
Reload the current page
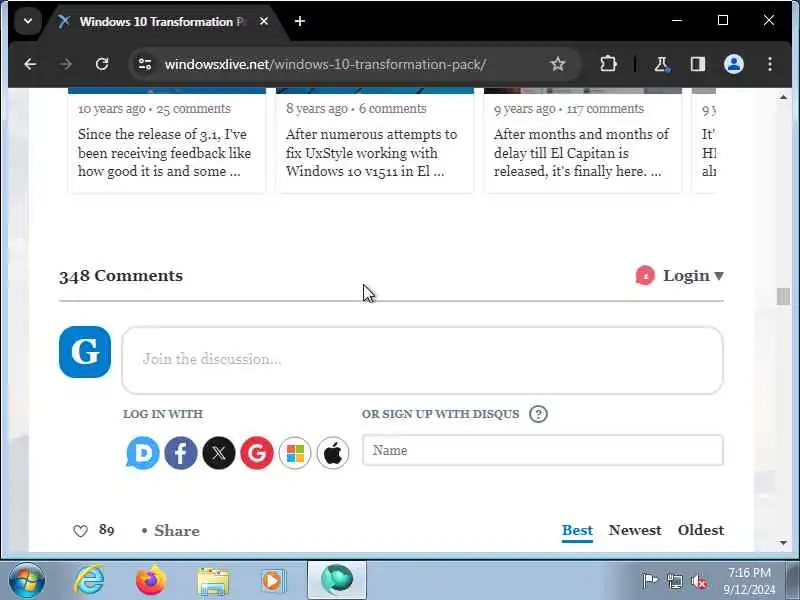pyautogui.click(x=102, y=64)
